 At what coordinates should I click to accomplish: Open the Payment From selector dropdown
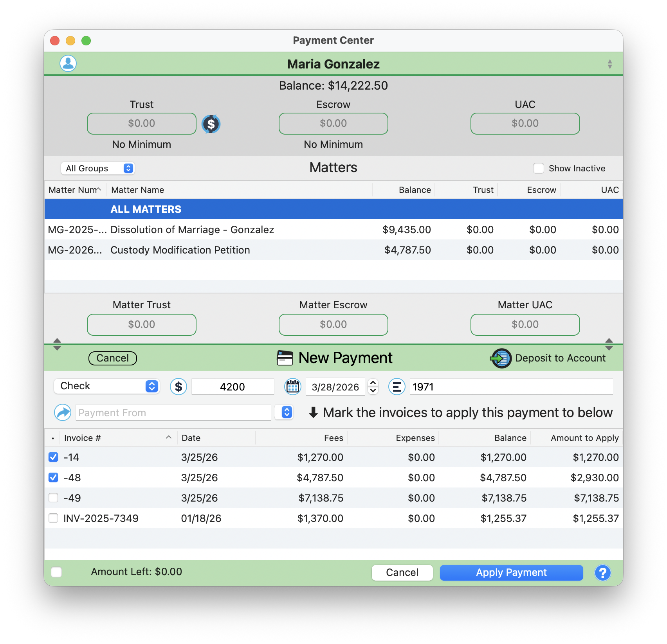pyautogui.click(x=285, y=412)
